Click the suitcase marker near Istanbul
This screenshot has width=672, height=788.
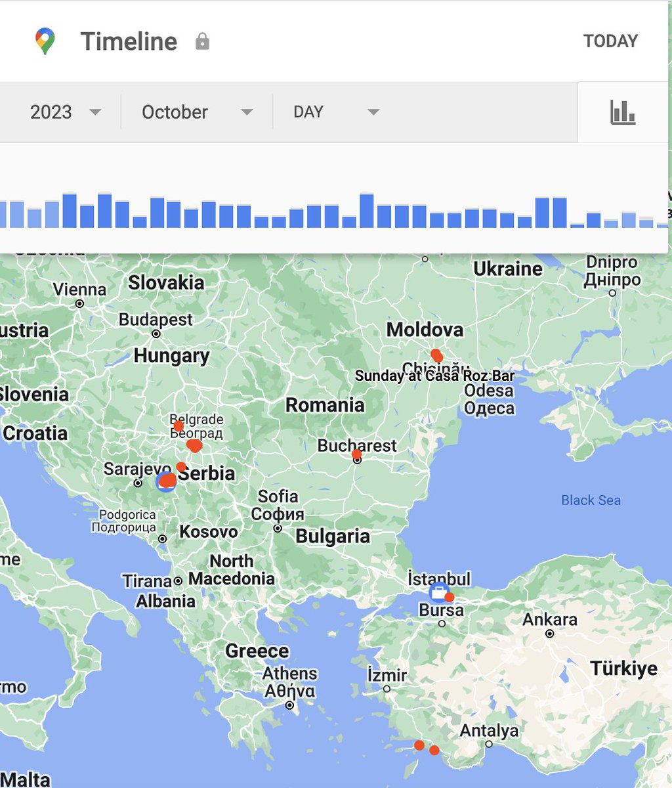(x=438, y=592)
